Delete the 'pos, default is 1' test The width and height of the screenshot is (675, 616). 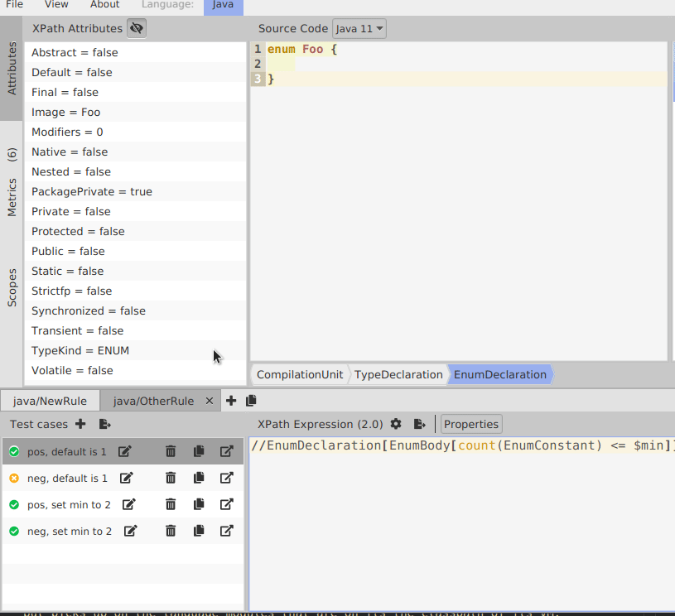171,451
